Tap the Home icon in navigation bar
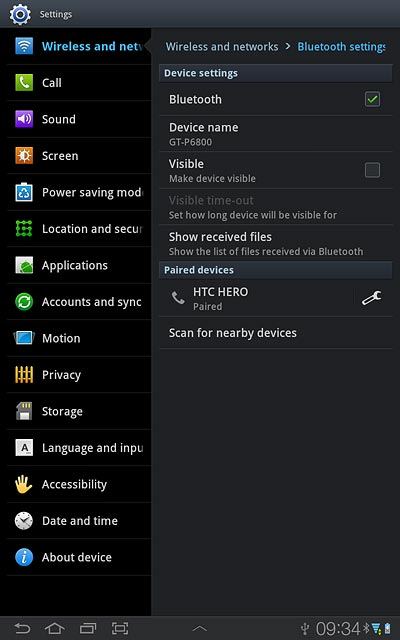This screenshot has width=400, height=640. coord(55,628)
